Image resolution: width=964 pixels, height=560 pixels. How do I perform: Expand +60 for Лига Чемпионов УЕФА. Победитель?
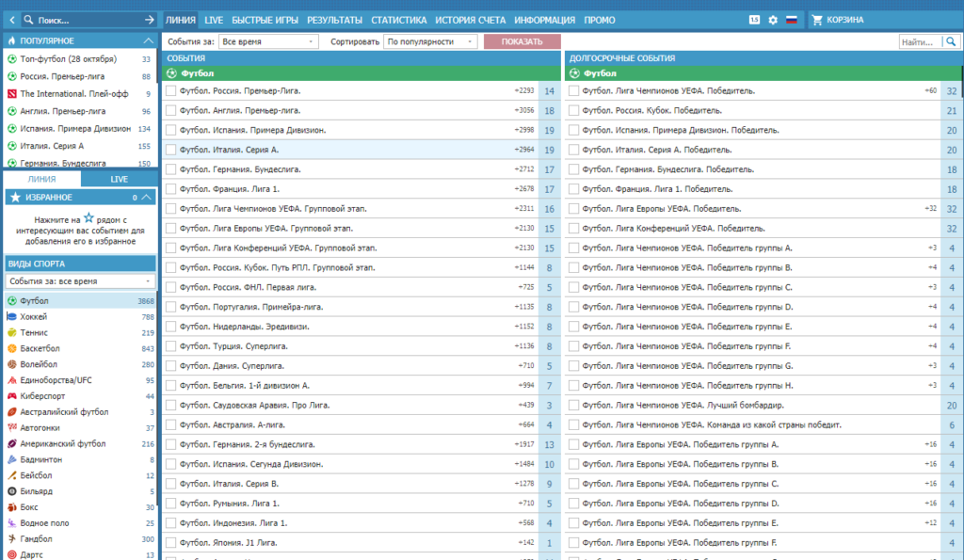(x=931, y=91)
